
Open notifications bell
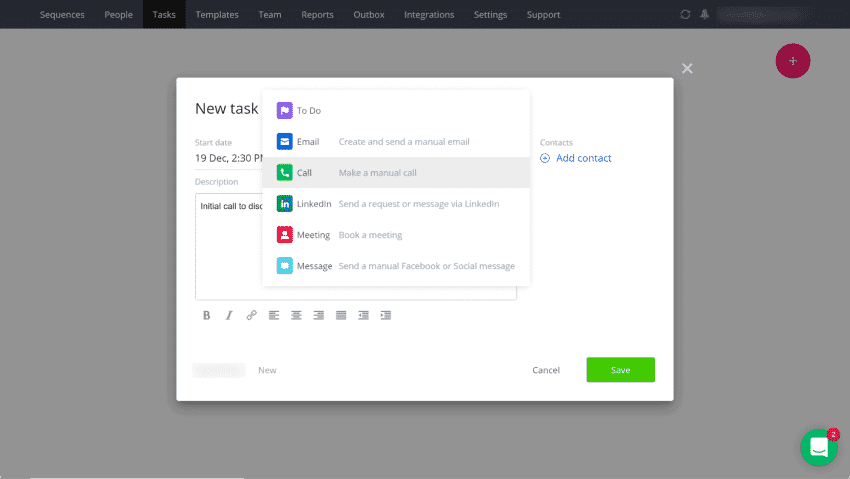704,15
